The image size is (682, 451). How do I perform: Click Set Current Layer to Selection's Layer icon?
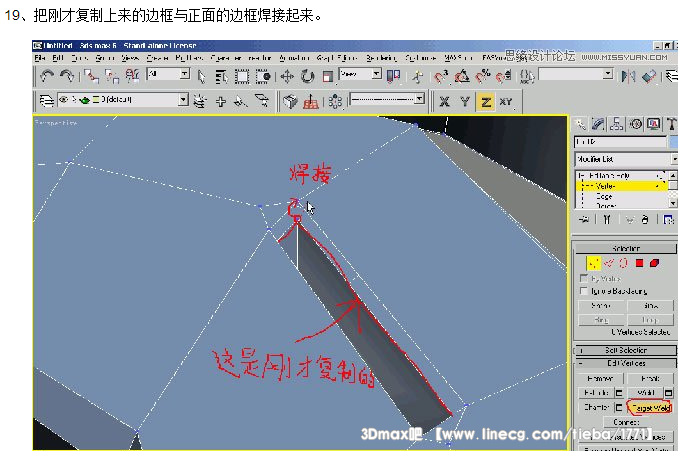click(x=262, y=101)
